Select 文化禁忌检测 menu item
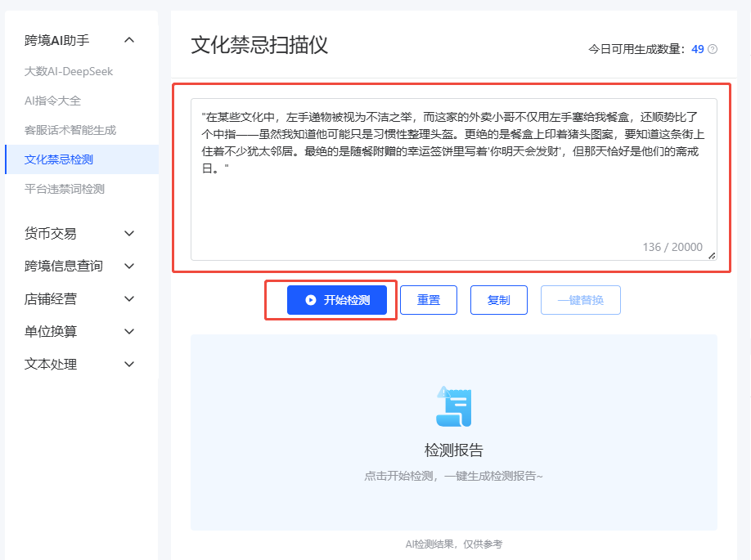751x560 pixels. (x=82, y=159)
